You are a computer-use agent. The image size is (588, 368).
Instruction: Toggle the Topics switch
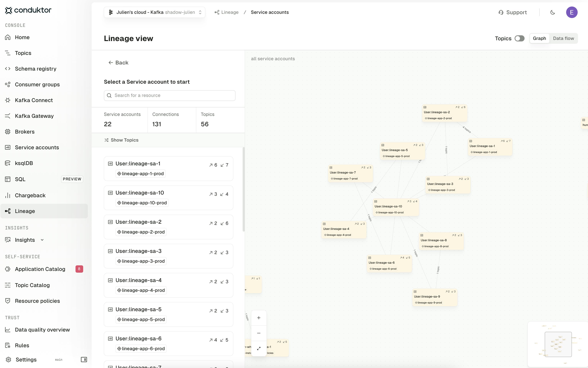click(x=519, y=38)
